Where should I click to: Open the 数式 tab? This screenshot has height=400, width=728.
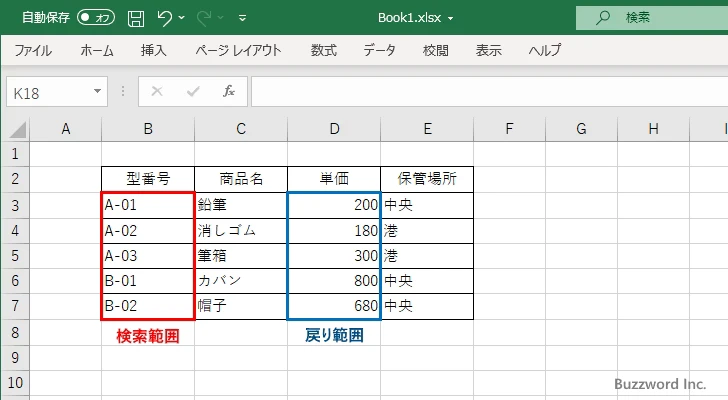coord(324,50)
